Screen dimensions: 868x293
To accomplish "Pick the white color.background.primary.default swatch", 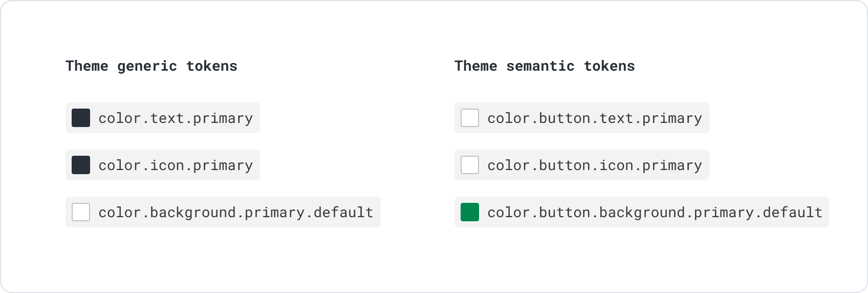I will click(81, 212).
